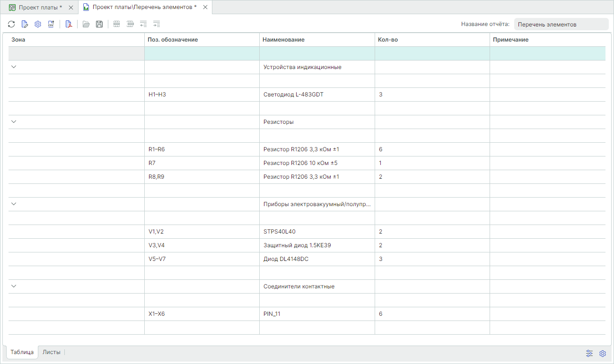This screenshot has height=364, width=614.
Task: Click the increase indent icon
Action: (x=157, y=24)
